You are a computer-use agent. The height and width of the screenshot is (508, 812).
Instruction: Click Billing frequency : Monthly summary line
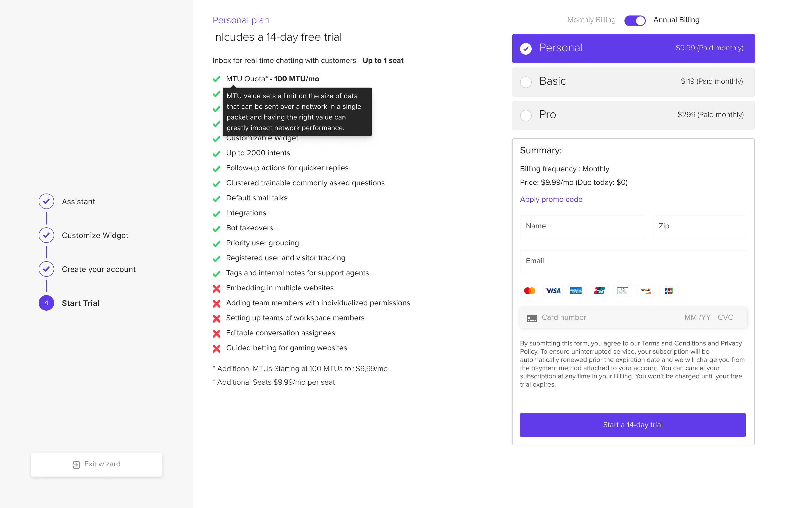[564, 169]
